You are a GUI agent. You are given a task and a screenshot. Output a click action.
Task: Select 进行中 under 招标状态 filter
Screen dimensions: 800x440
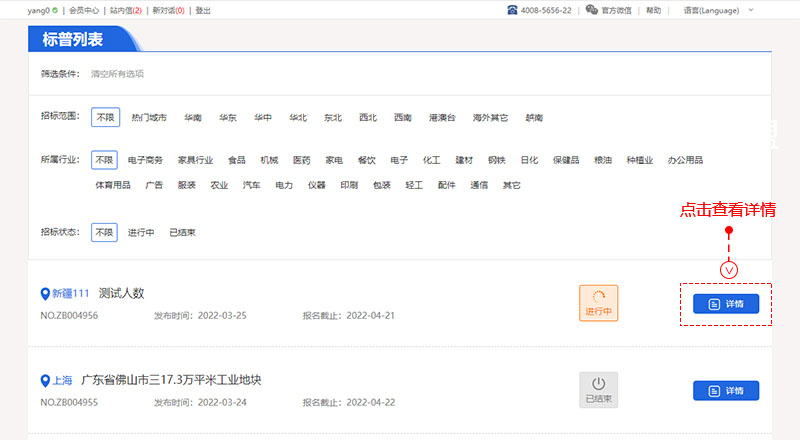click(x=141, y=232)
